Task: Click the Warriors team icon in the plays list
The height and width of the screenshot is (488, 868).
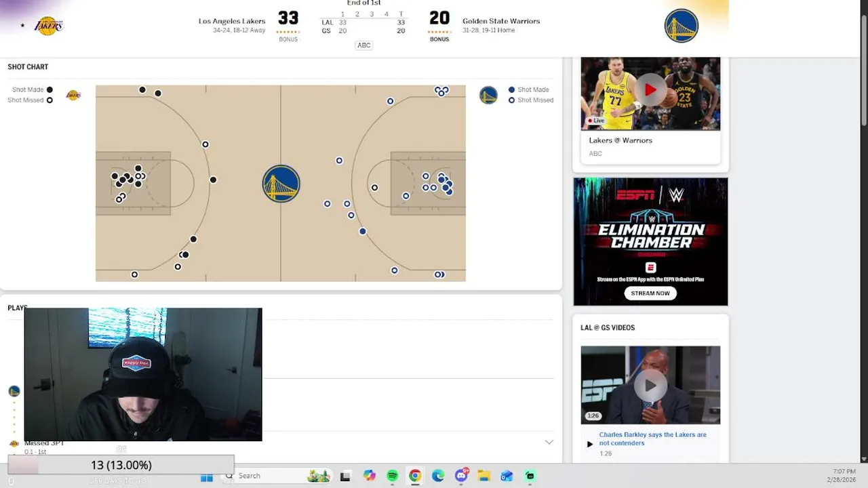Action: coord(14,391)
